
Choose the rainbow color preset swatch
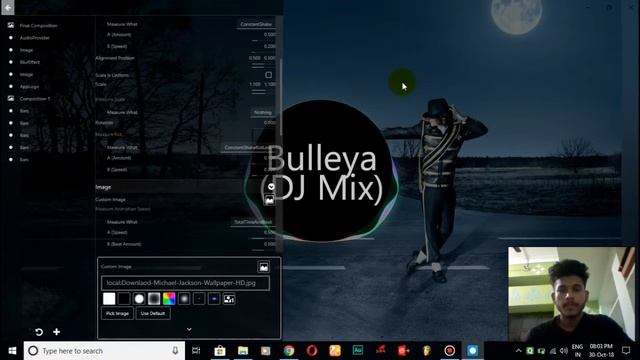pos(169,299)
